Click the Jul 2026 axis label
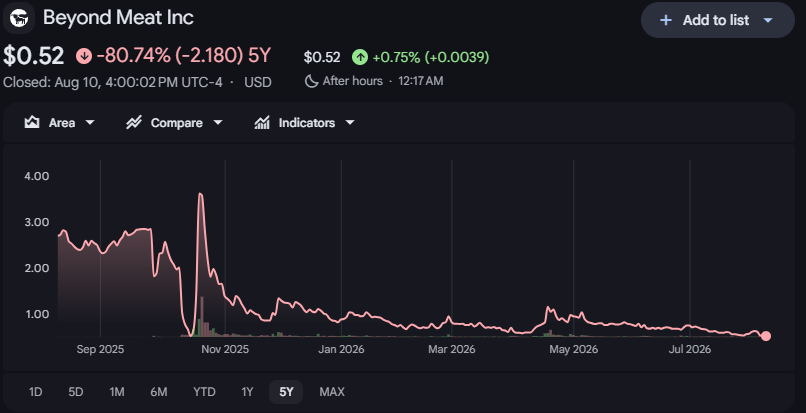806x413 pixels. pos(690,350)
